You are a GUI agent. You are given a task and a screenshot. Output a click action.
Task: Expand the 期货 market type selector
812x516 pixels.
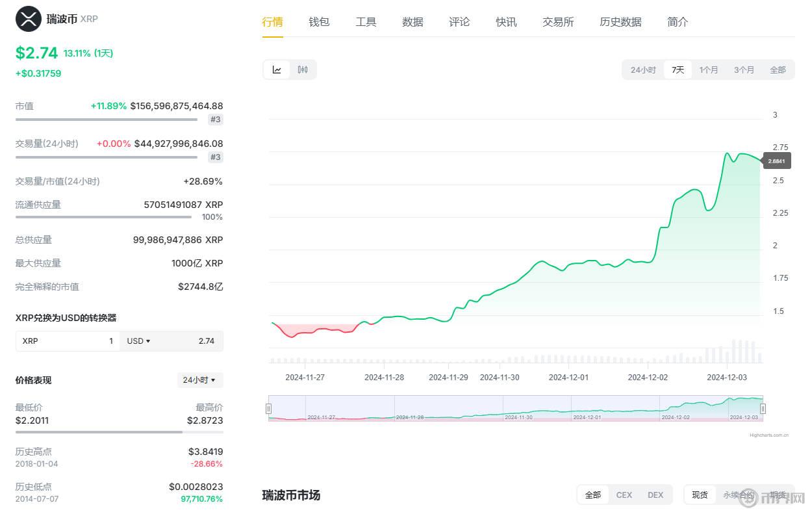click(x=778, y=495)
